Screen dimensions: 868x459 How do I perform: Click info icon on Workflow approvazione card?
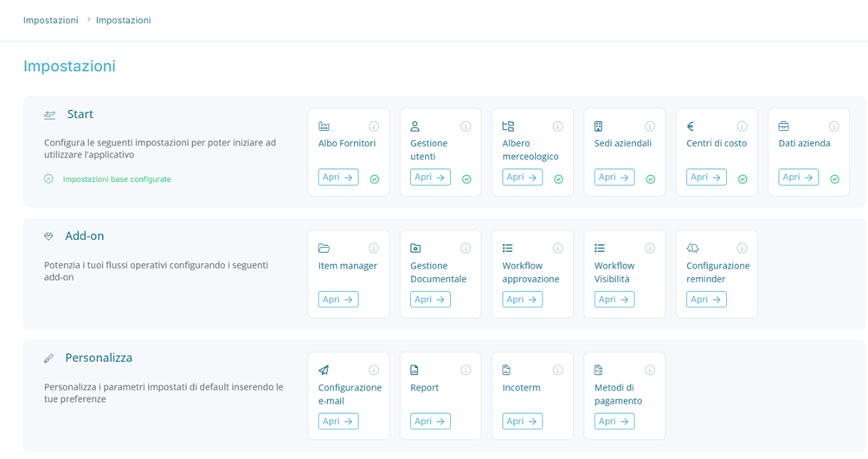(x=558, y=249)
